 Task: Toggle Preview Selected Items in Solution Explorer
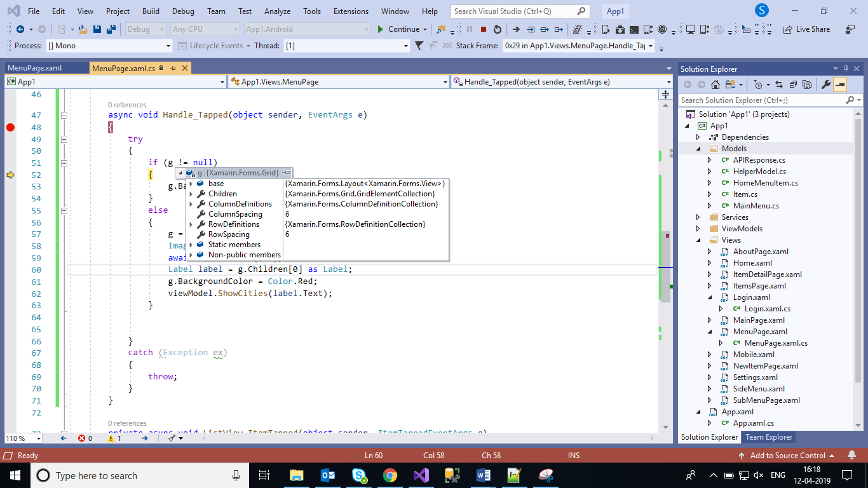coord(840,85)
